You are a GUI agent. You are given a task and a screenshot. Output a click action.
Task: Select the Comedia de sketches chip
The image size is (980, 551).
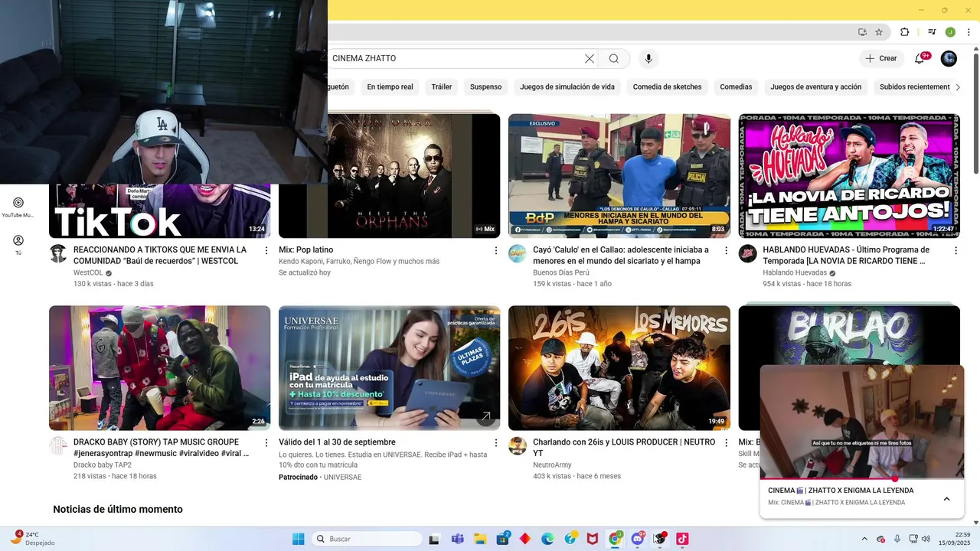click(x=667, y=87)
